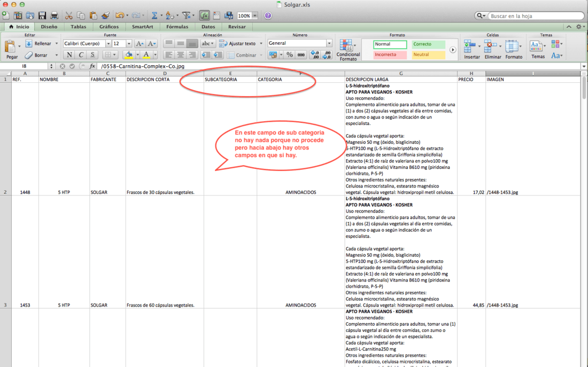Toggle bold (N) formatting

[x=69, y=54]
